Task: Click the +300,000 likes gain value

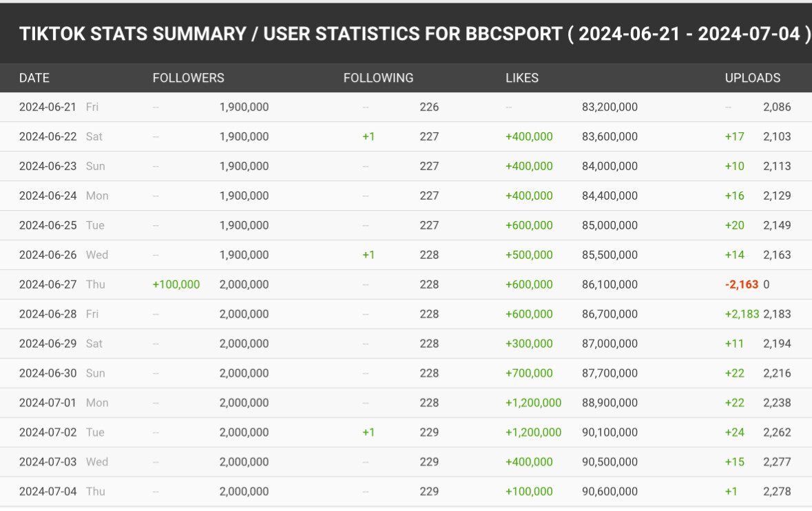Action: tap(529, 344)
